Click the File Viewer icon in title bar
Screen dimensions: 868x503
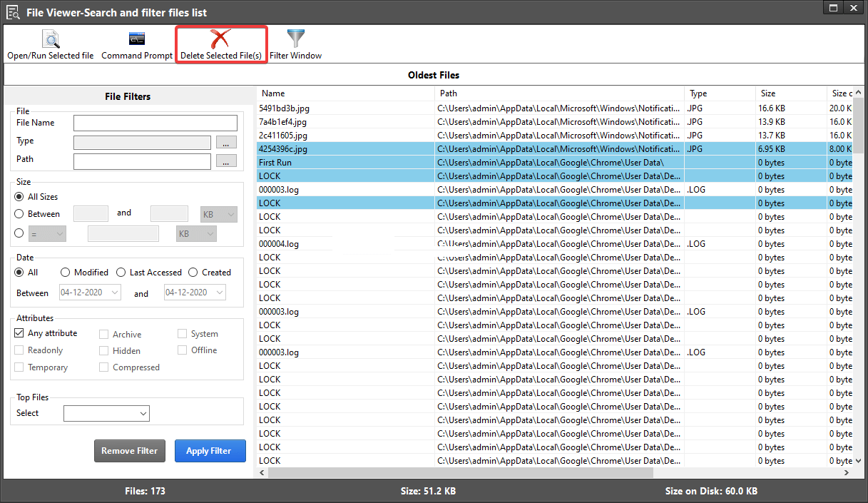pos(13,11)
